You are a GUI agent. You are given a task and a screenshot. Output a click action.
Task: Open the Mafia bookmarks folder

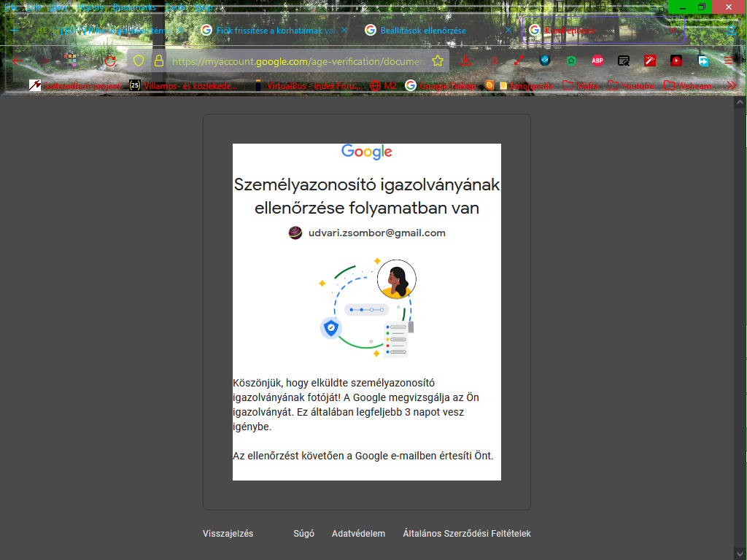(x=580, y=86)
